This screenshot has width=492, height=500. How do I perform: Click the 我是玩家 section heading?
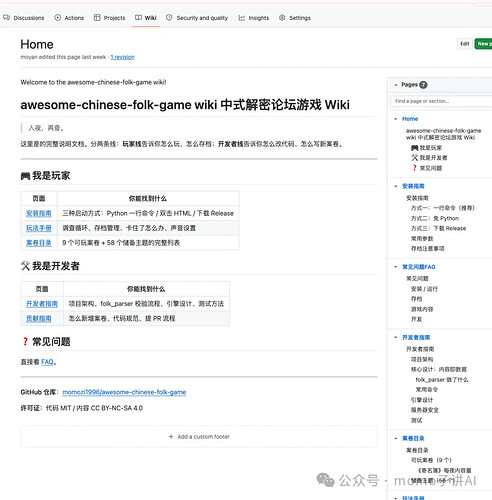pos(45,175)
